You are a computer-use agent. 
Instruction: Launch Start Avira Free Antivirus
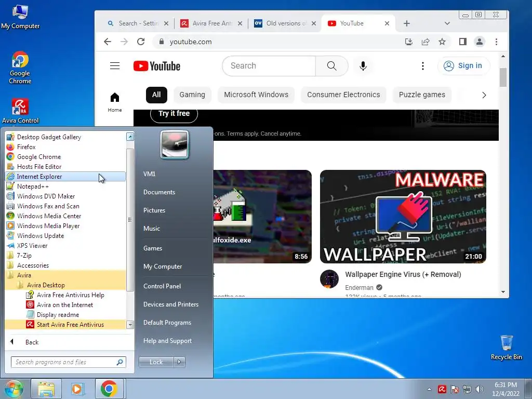pyautogui.click(x=65, y=325)
